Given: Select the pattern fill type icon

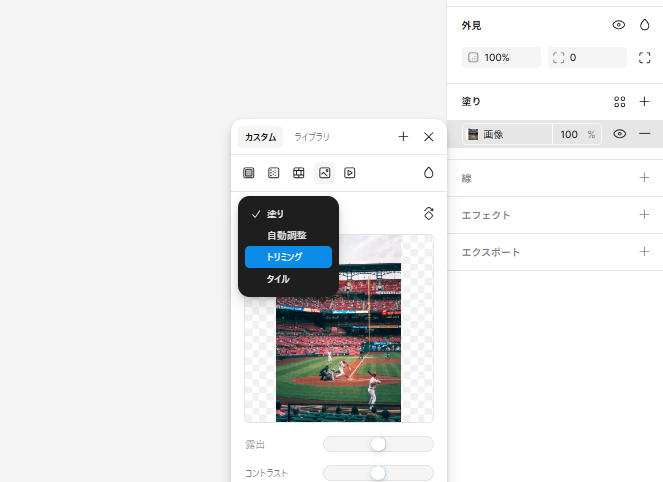Looking at the screenshot, I should coord(299,173).
